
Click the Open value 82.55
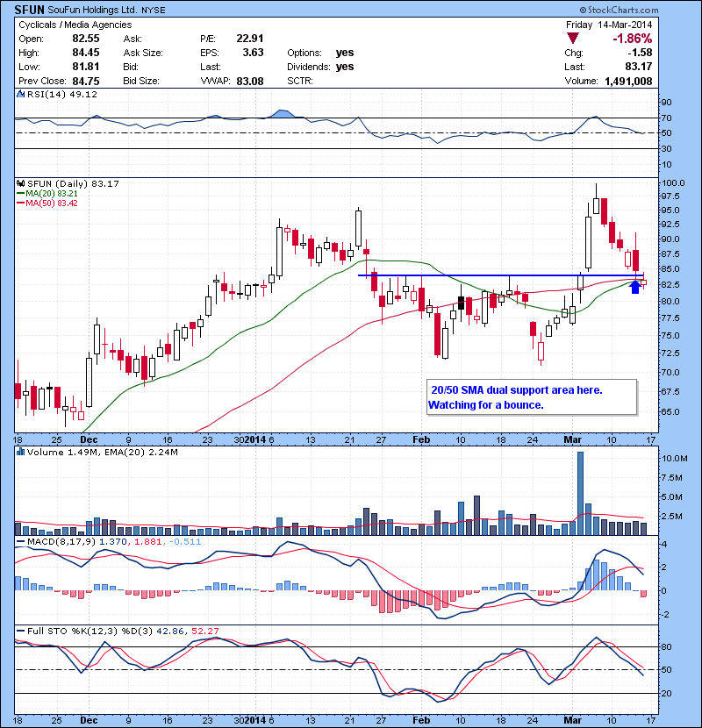tap(86, 39)
